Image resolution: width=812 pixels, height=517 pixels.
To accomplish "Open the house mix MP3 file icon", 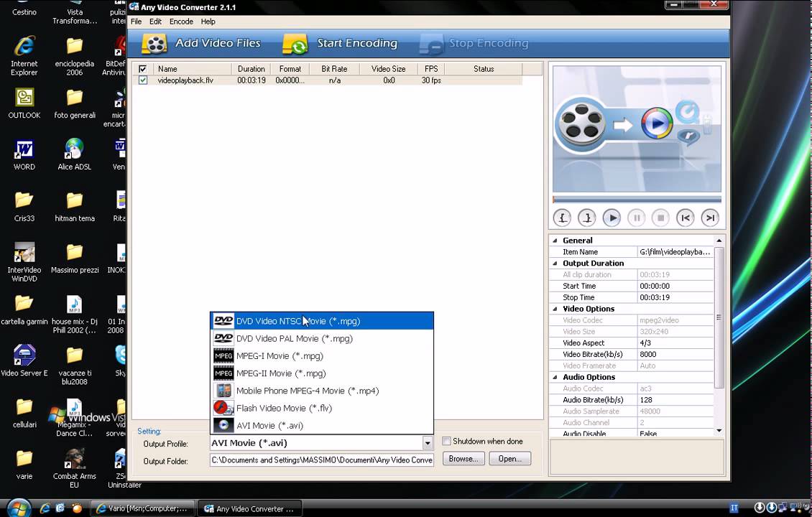I will 75,314.
